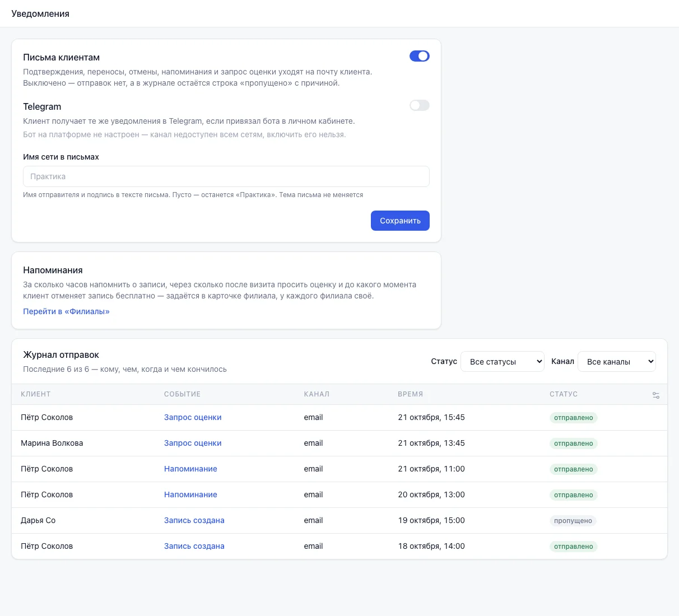Click the «КЛИЕНТ» column header
This screenshot has width=679, height=616.
point(36,394)
